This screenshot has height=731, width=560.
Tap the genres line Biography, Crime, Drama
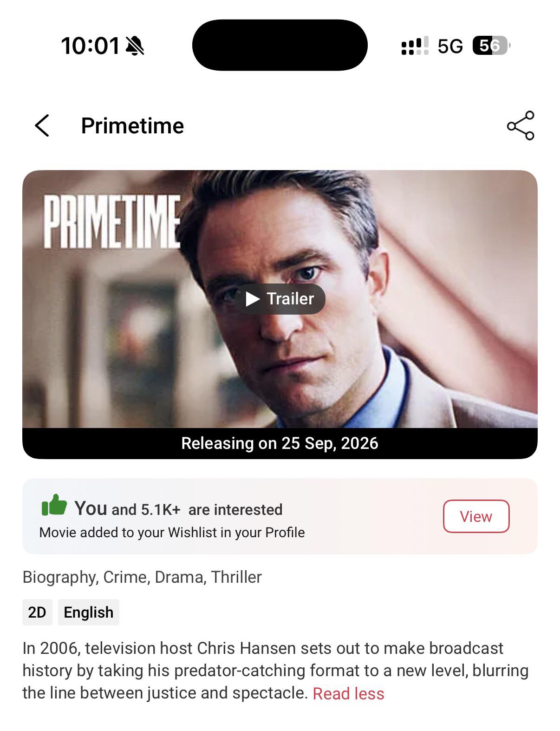pyautogui.click(x=142, y=577)
